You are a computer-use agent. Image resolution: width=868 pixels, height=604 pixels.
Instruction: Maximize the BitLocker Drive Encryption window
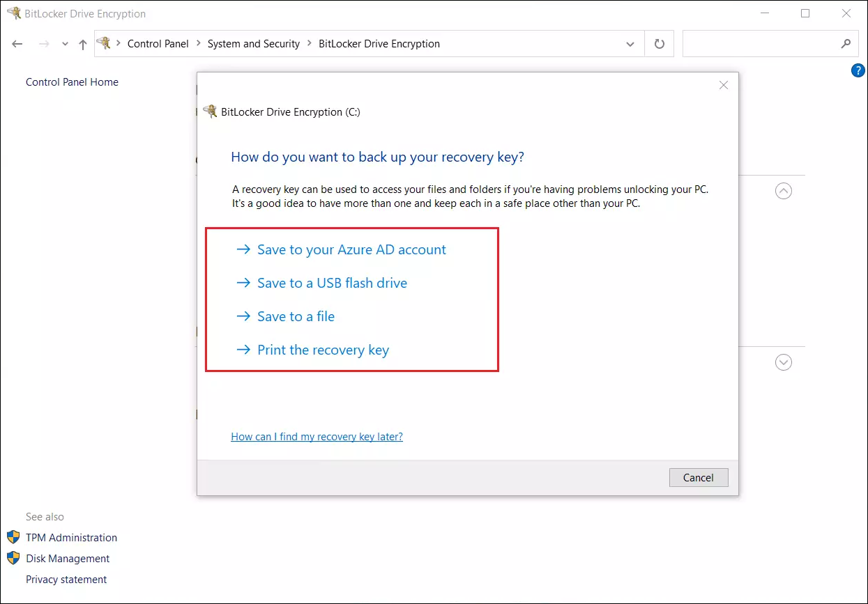(805, 13)
